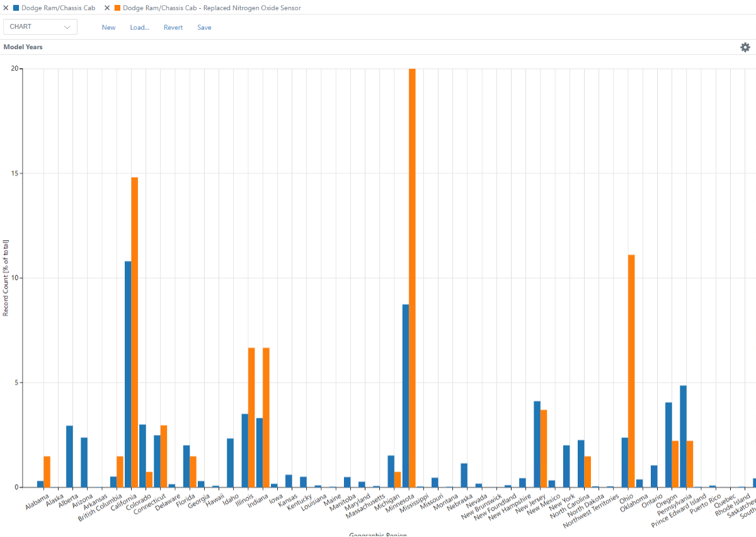Click the orange Illinois bar
756x537 pixels.
click(x=251, y=417)
